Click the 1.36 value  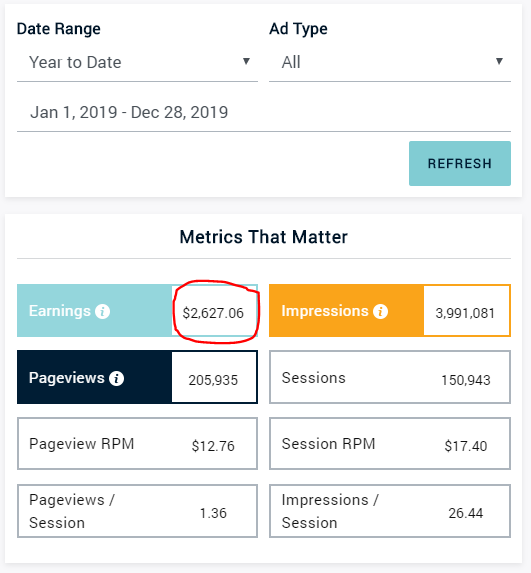click(213, 513)
